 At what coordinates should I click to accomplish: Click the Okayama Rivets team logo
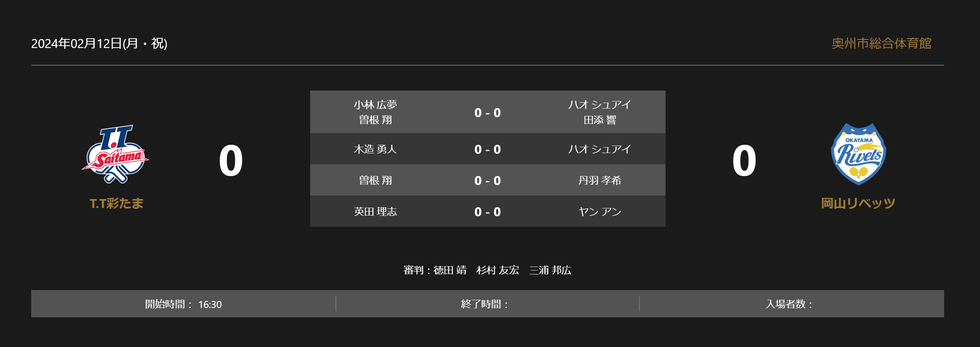858,154
